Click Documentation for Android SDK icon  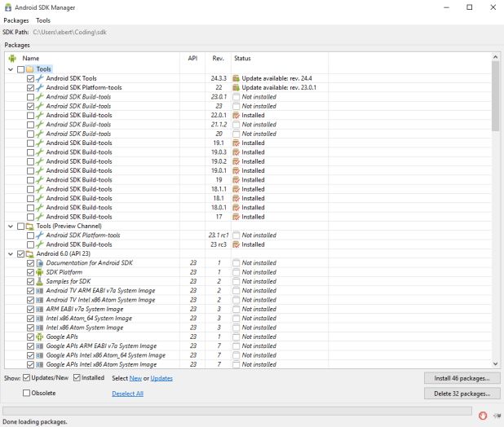coord(39,263)
